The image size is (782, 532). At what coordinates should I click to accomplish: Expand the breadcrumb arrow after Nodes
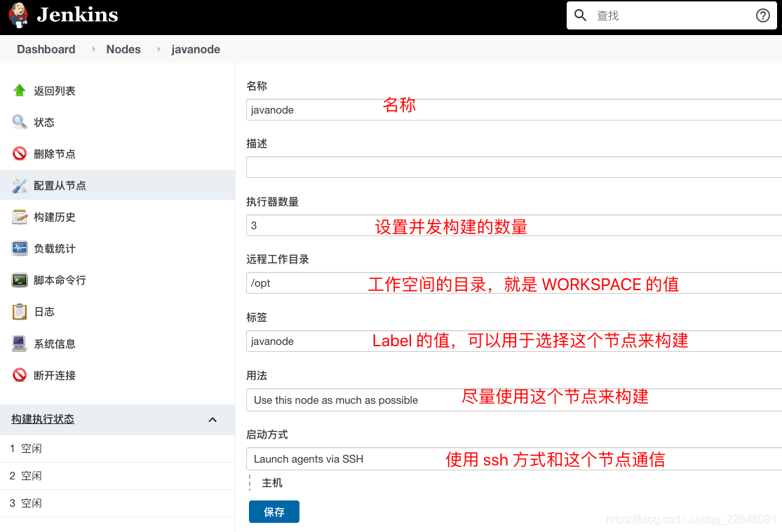(x=159, y=49)
